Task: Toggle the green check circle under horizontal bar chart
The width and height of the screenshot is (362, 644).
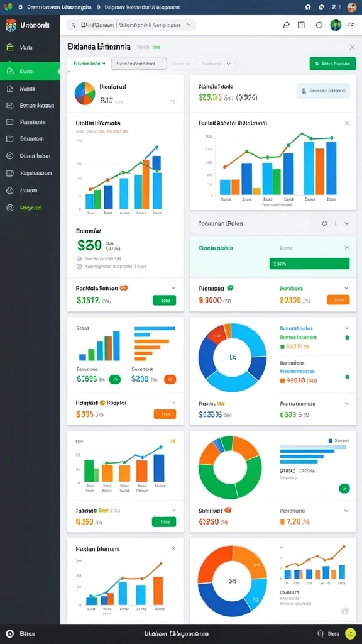Action: [x=344, y=488]
